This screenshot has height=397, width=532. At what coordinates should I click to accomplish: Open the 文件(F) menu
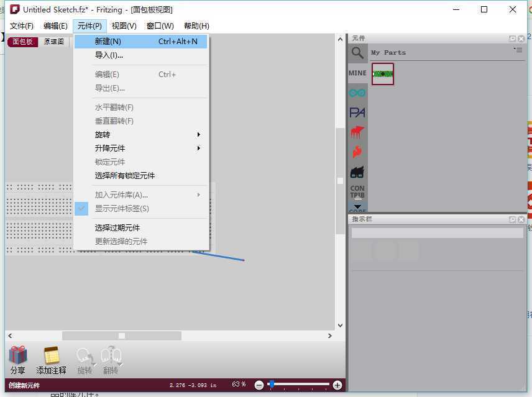(x=22, y=26)
